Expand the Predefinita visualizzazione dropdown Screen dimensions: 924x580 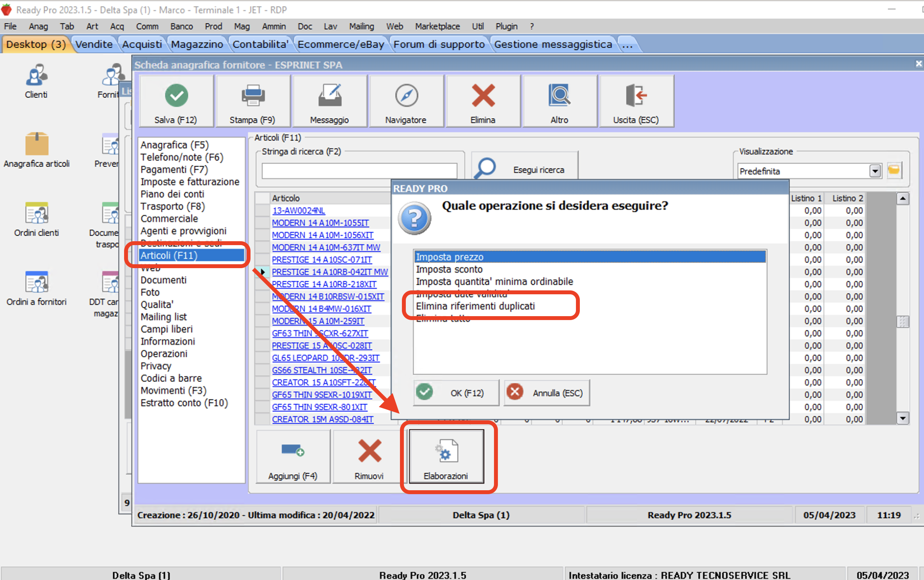pyautogui.click(x=875, y=171)
